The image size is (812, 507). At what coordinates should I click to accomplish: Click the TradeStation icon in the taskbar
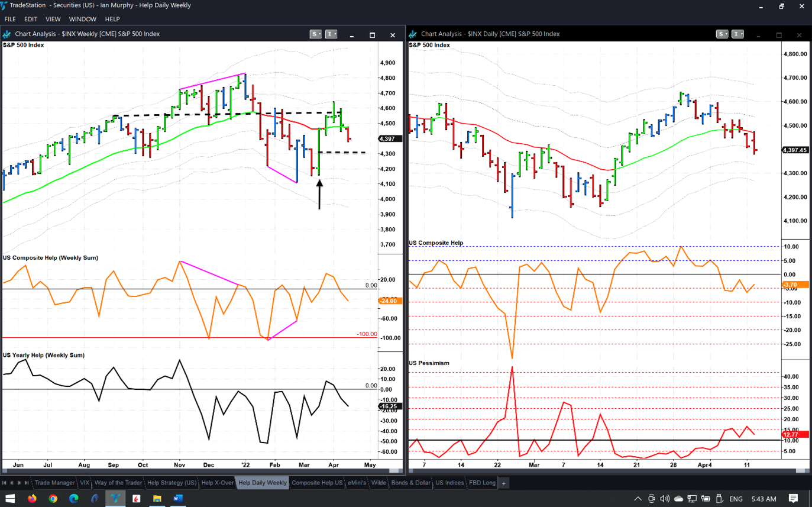pyautogui.click(x=115, y=499)
